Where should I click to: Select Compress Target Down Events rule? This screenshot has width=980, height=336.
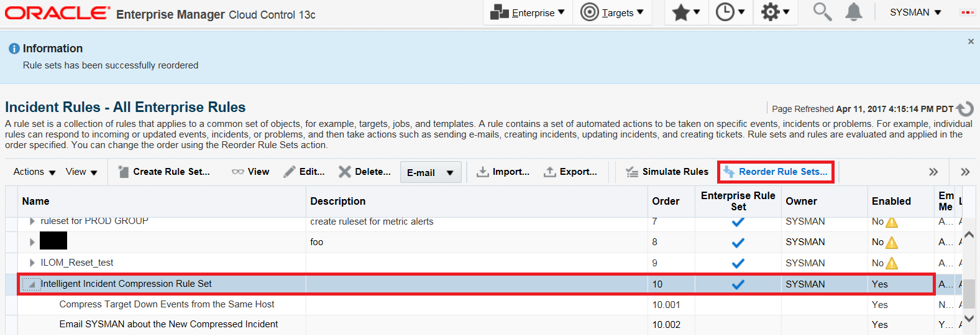(167, 304)
